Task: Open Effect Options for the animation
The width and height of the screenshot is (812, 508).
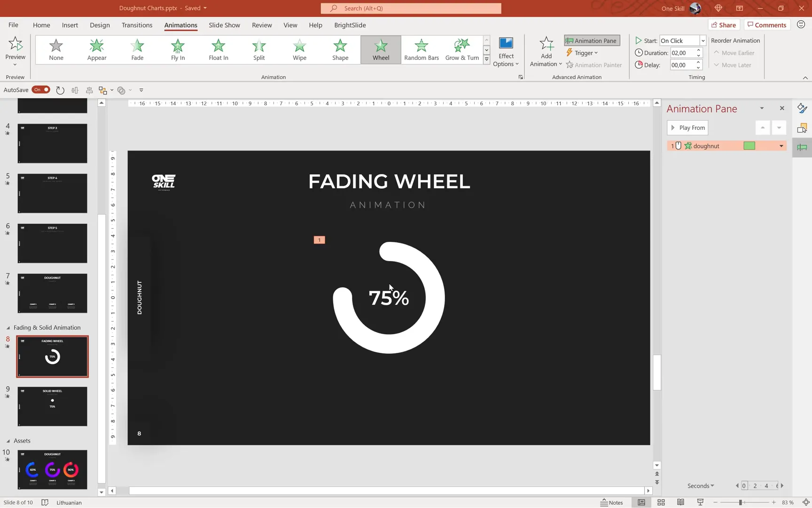Action: [506, 51]
